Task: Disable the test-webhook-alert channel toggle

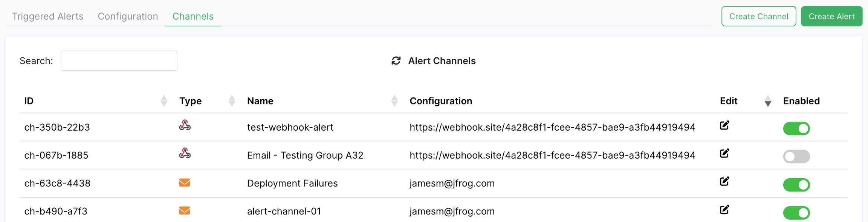Action: click(x=796, y=128)
